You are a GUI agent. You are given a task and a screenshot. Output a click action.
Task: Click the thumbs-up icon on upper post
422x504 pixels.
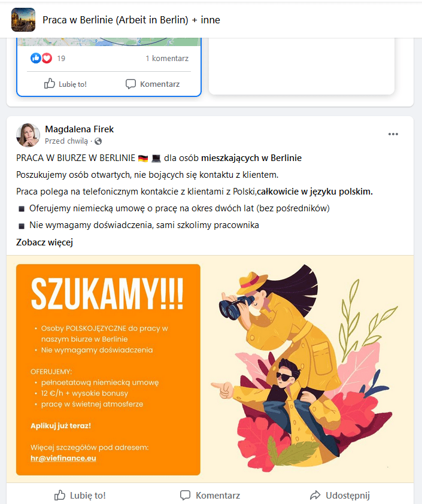[x=50, y=84]
